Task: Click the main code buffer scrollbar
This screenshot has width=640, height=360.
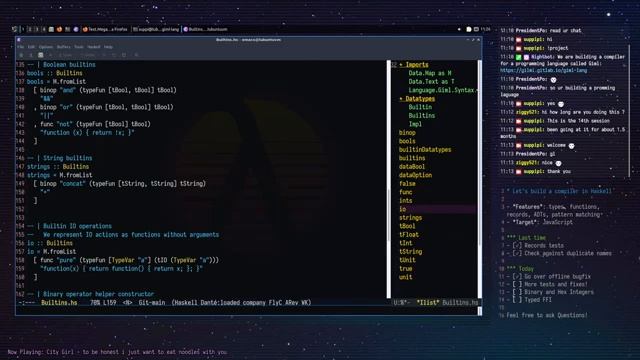Action: [388, 179]
